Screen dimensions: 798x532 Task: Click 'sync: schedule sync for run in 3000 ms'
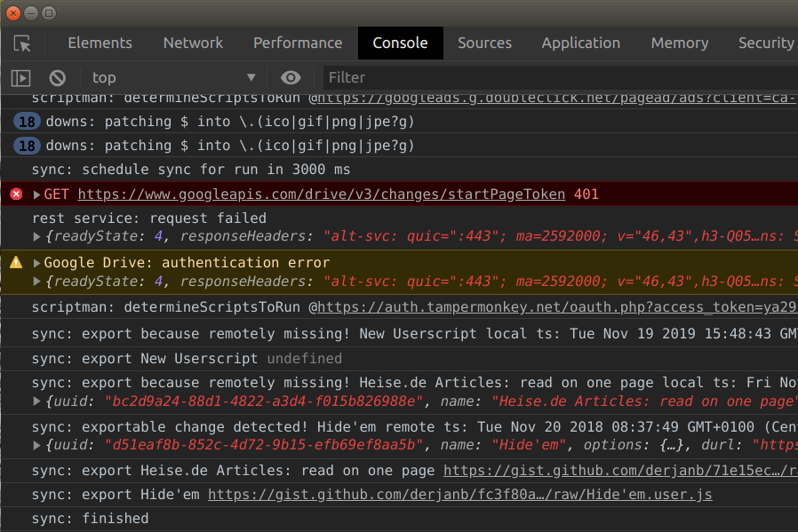pyautogui.click(x=191, y=170)
